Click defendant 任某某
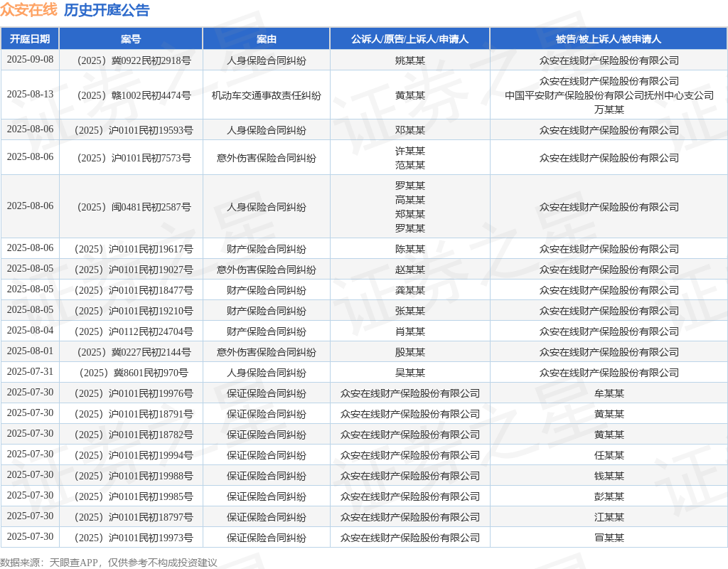Viewport: 728px width, 569px height. point(609,455)
